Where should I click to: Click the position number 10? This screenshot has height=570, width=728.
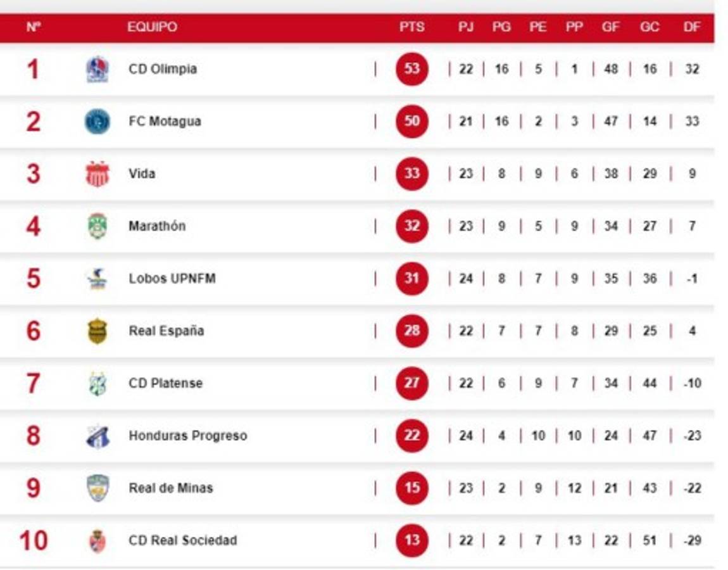(33, 541)
